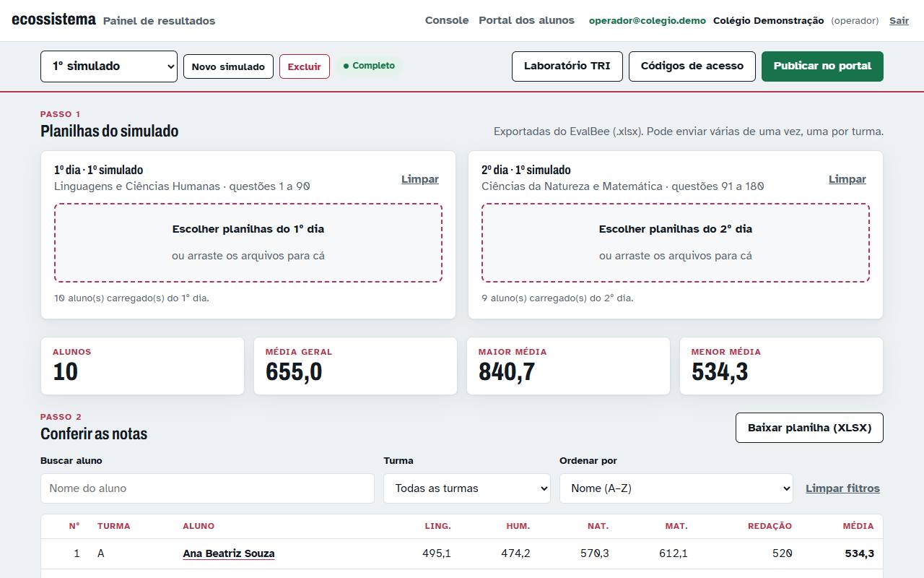Click the 'ecossistema' logo text
The image size is (924, 578).
click(54, 20)
